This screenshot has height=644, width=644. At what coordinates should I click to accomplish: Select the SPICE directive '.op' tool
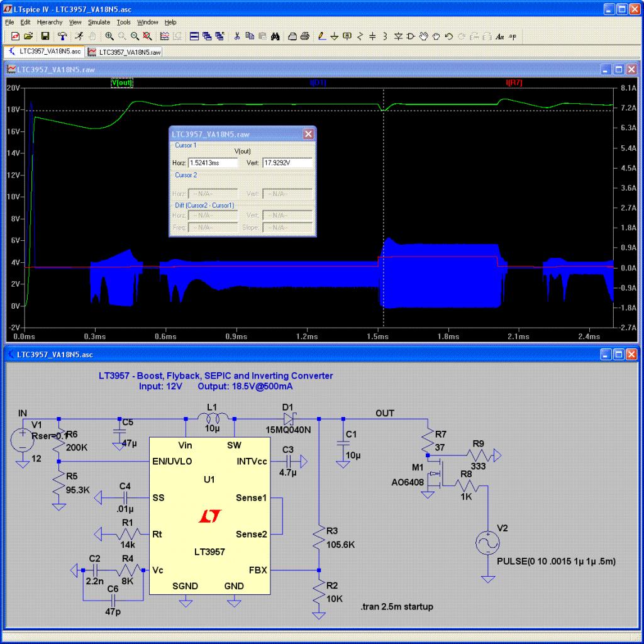[x=513, y=36]
